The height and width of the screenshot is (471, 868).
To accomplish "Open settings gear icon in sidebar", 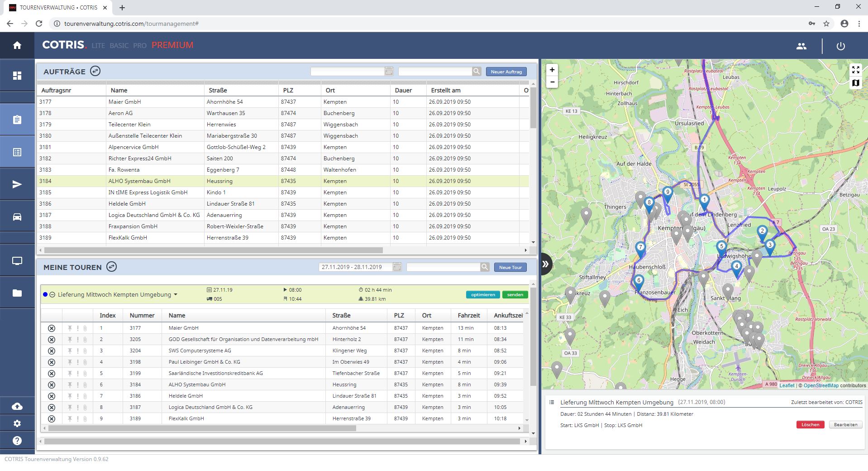I will [17, 423].
